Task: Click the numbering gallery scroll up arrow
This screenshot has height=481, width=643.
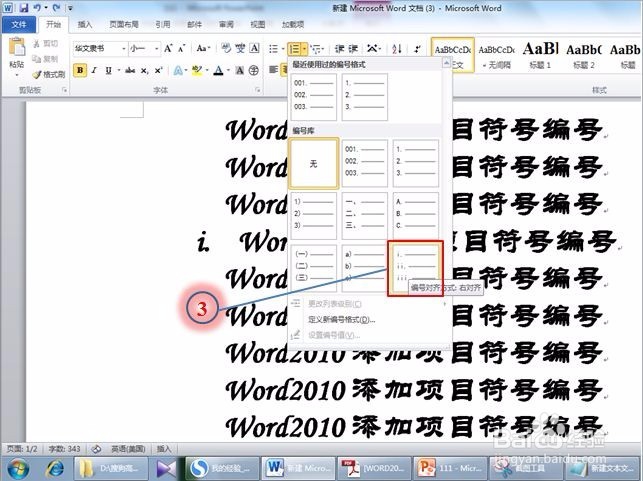Action: (447, 63)
